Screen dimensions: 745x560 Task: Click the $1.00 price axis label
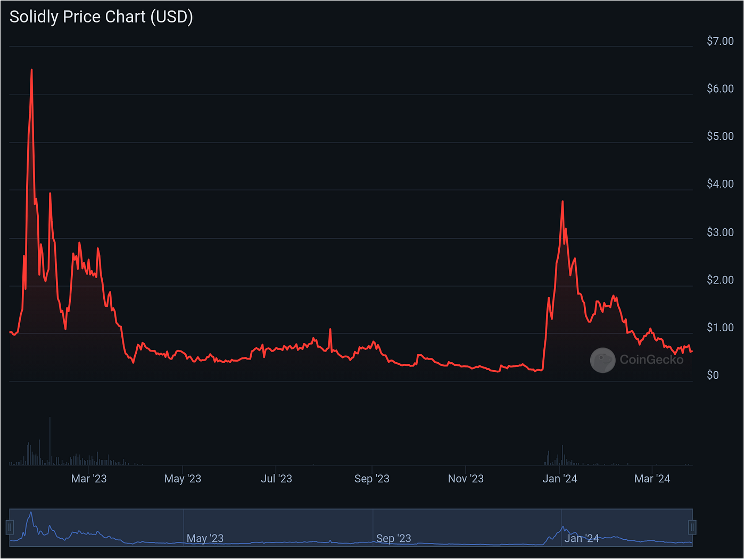(720, 328)
